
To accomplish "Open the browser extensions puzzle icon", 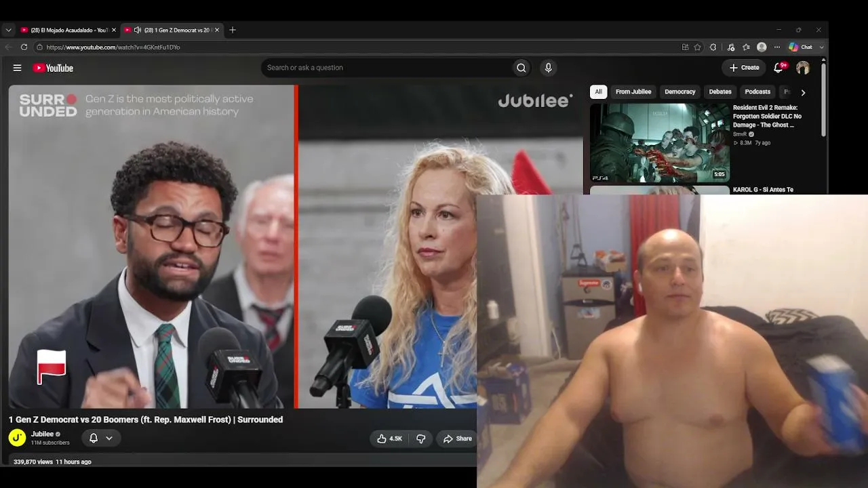I will (x=713, y=47).
